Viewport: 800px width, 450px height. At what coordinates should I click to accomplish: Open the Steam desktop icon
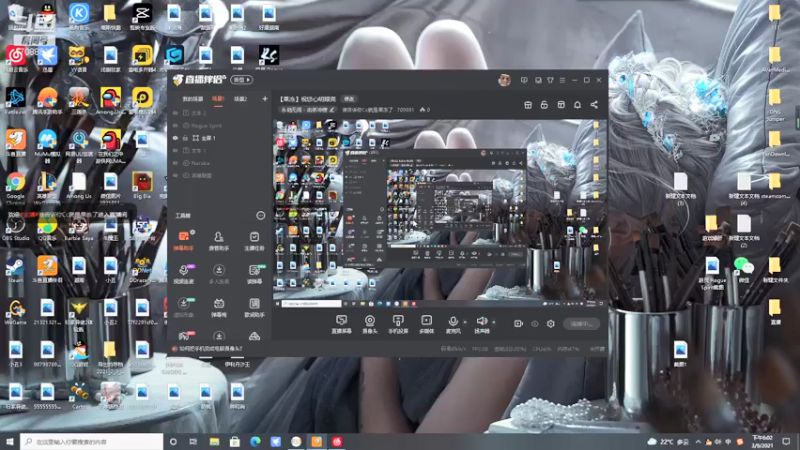[15, 269]
